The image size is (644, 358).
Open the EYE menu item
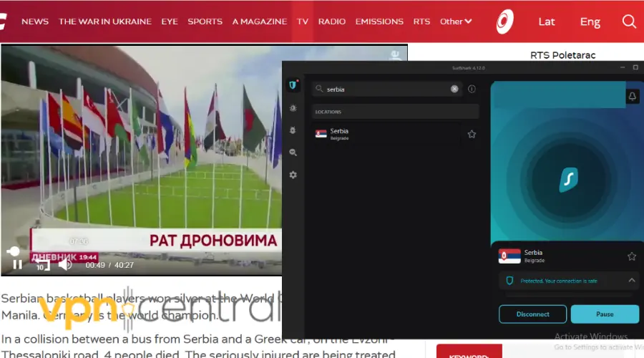(x=169, y=21)
